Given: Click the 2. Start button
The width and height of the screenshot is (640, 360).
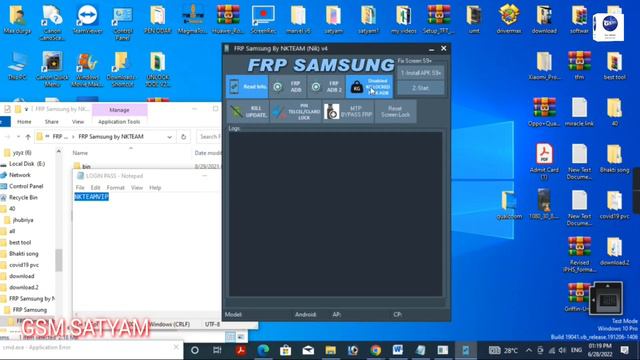Looking at the screenshot, I should click(x=420, y=88).
